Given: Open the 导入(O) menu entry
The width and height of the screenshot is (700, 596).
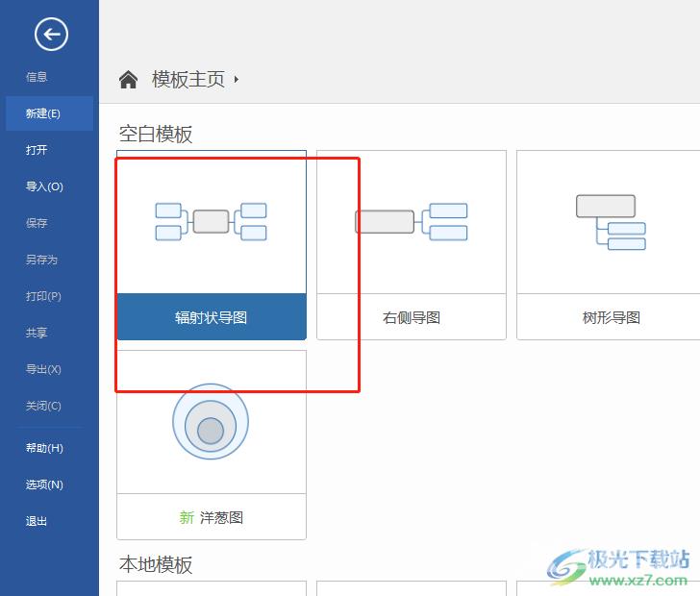Looking at the screenshot, I should (44, 186).
